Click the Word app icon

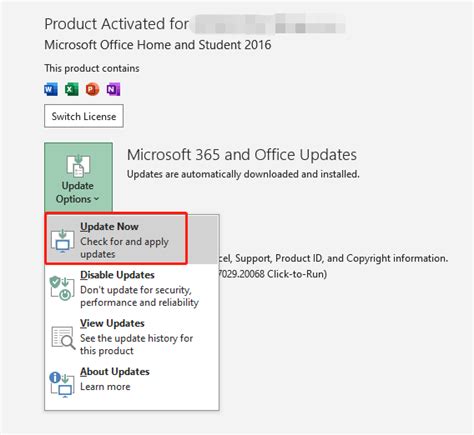[x=51, y=89]
